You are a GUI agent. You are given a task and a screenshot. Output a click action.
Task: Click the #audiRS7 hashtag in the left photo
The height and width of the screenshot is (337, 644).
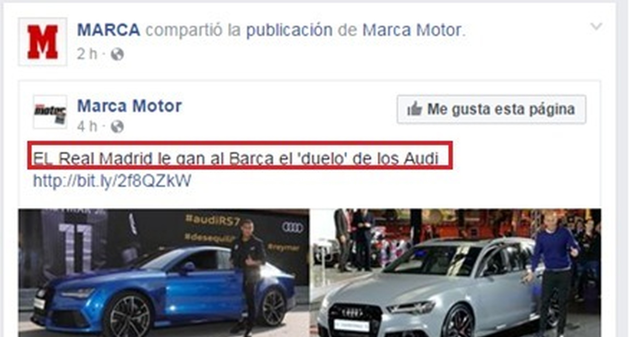pyautogui.click(x=213, y=220)
